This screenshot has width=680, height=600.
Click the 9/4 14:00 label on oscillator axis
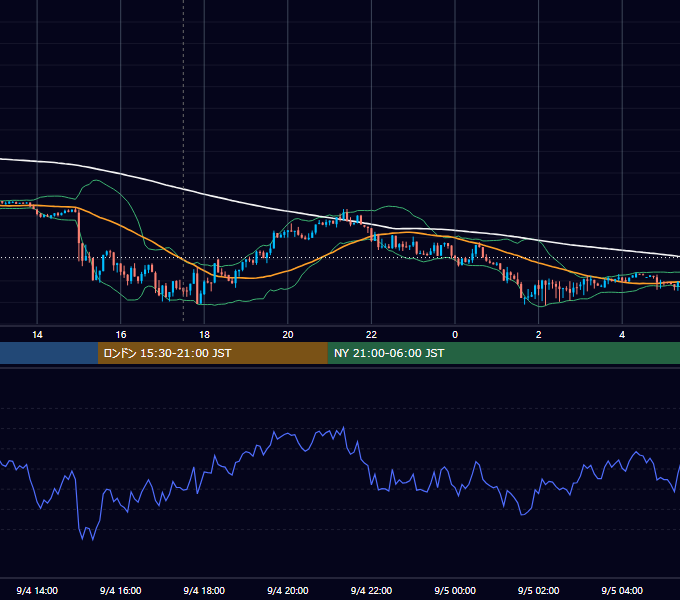[x=37, y=590]
